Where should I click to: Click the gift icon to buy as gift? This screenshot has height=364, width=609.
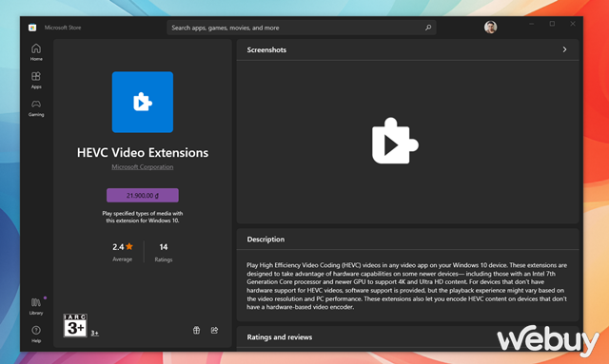[x=197, y=330]
